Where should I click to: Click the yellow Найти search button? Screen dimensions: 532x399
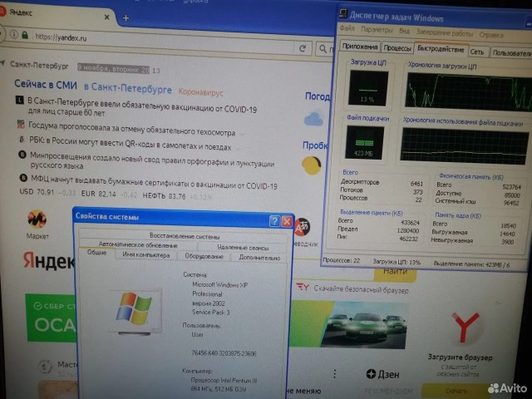[x=396, y=274]
